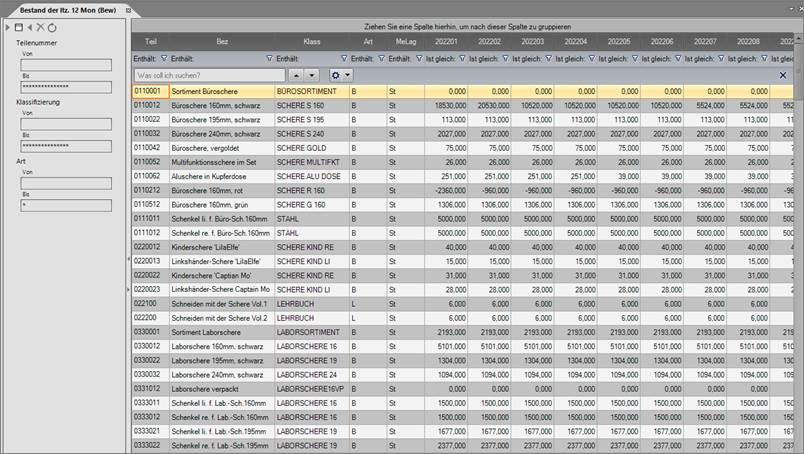Screen dimensions: 804x454
Task: Sort by the Klass column header
Action: coord(311,42)
